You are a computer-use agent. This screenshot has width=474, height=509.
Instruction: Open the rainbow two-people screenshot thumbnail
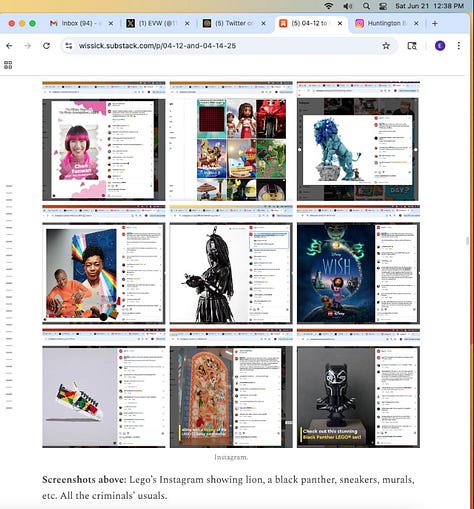104,264
